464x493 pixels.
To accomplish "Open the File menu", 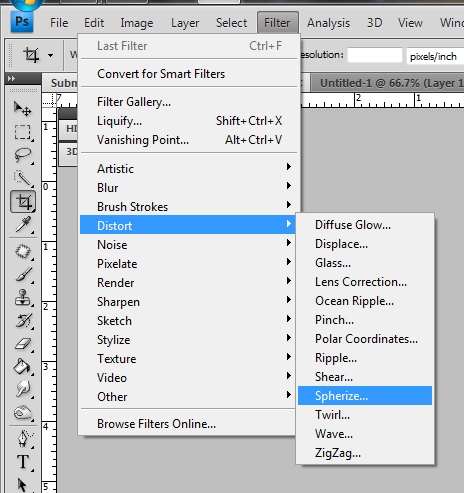I will 59,23.
